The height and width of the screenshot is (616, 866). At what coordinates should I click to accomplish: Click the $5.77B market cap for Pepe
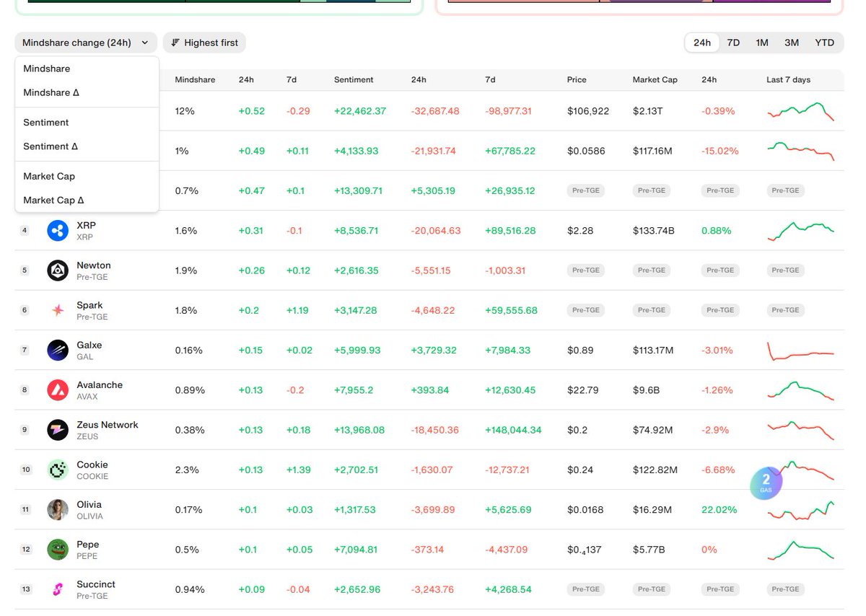649,550
